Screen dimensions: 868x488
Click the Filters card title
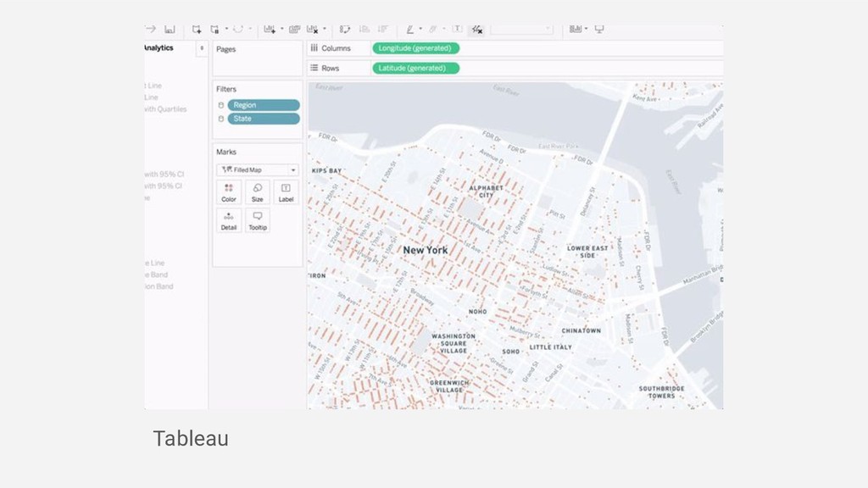(x=226, y=89)
